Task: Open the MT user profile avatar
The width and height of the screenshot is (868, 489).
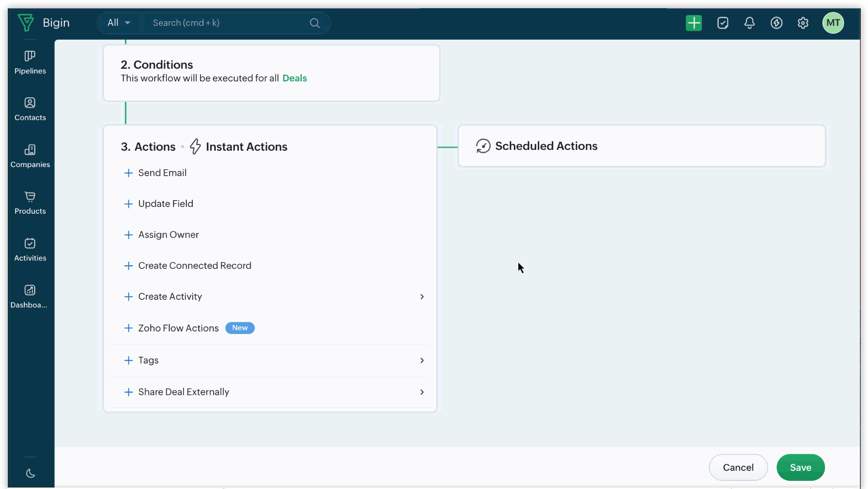Action: coord(833,23)
